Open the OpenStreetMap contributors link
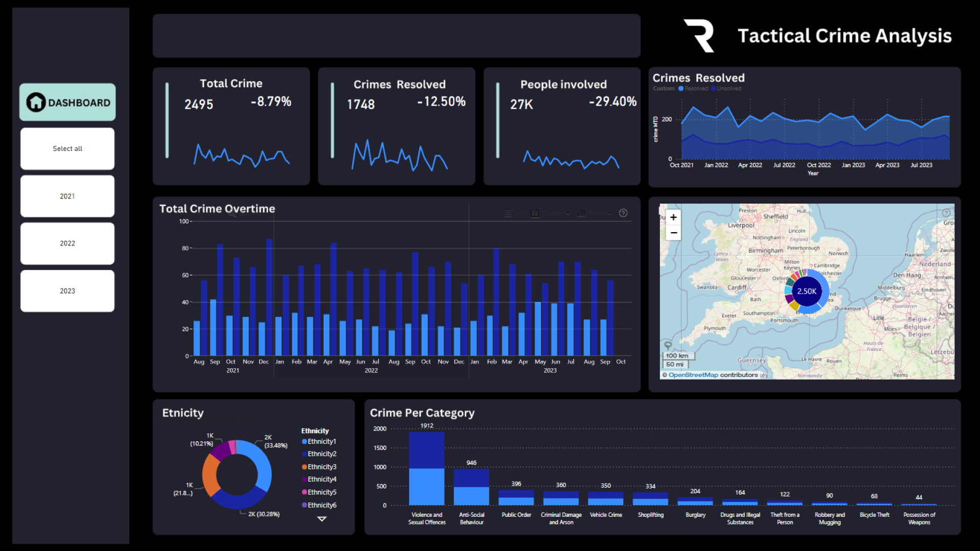 pos(693,375)
